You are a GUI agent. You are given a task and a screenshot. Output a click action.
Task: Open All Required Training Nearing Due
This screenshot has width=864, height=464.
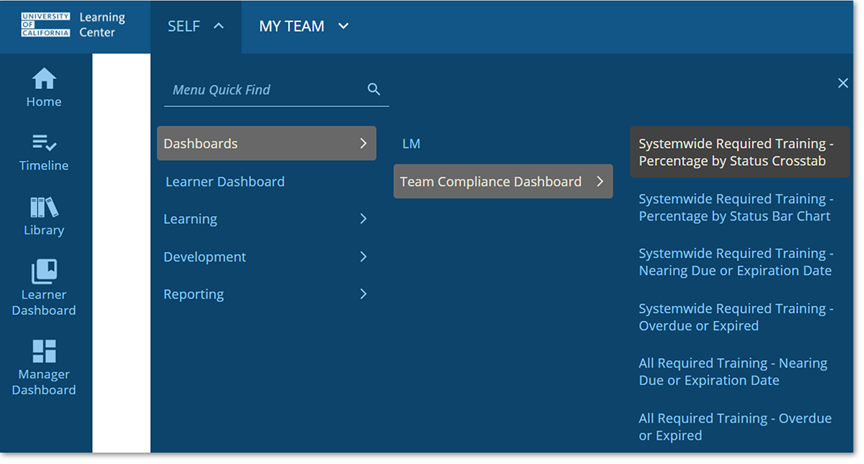[733, 371]
